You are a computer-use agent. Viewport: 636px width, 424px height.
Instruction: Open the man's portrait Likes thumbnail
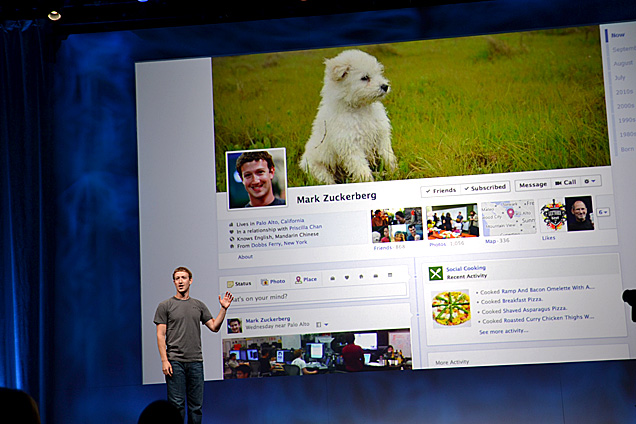click(580, 213)
